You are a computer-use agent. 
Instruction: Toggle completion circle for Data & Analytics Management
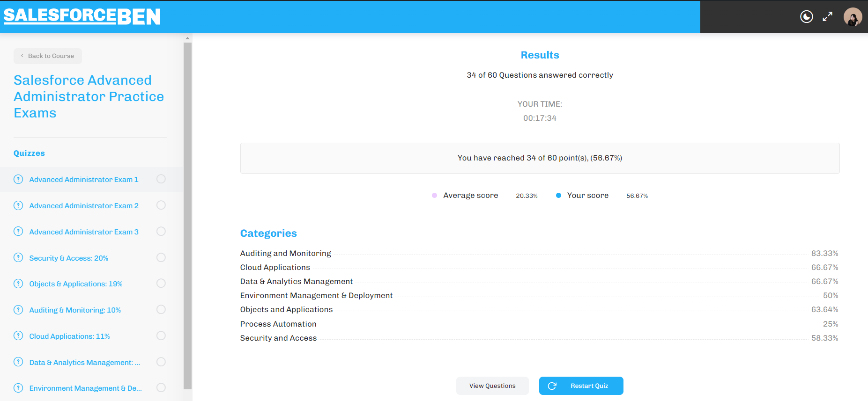pyautogui.click(x=161, y=362)
